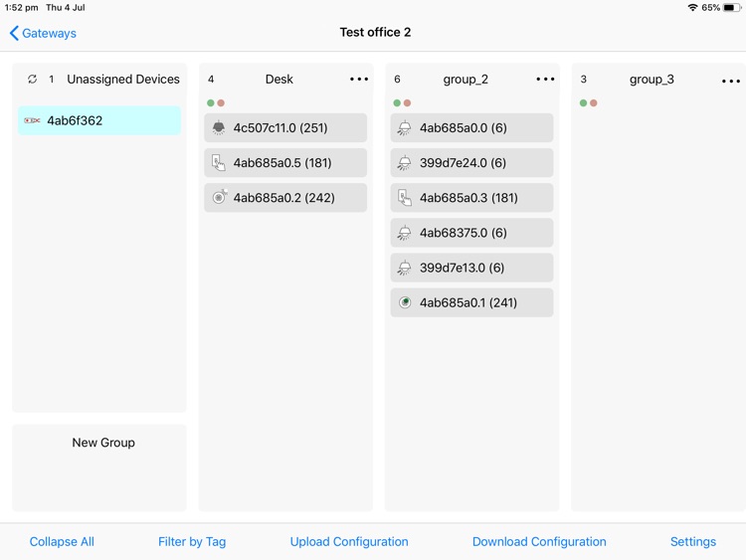This screenshot has height=560, width=746.
Task: Create a New Group
Action: (99, 467)
